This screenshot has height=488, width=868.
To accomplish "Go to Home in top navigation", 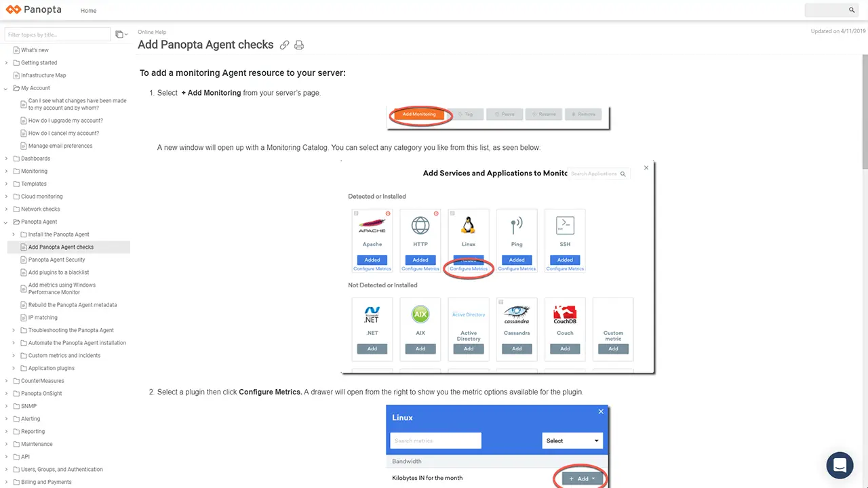I will click(x=88, y=11).
